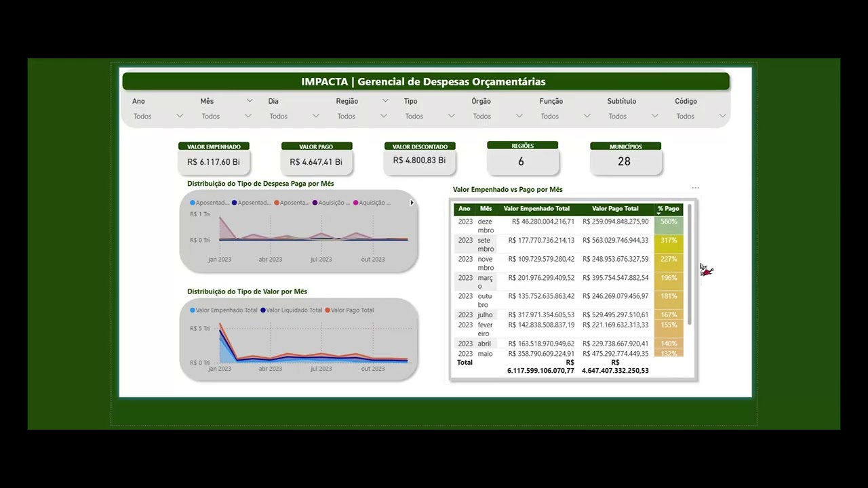868x488 pixels.
Task: Click the value R$ 529.495.297.510,61
Action: point(615,314)
